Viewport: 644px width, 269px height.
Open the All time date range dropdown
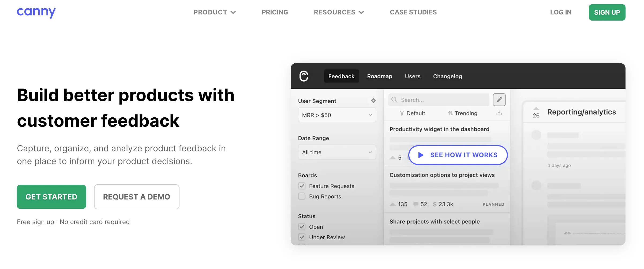[x=337, y=152]
